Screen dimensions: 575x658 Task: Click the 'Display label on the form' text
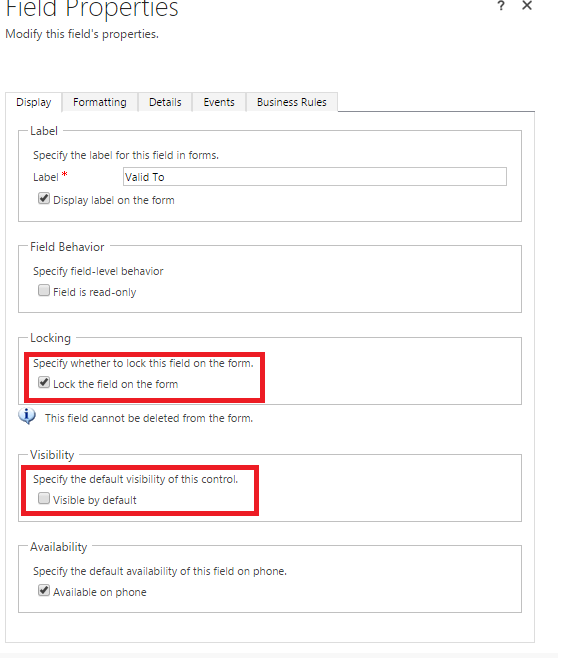pyautogui.click(x=114, y=201)
